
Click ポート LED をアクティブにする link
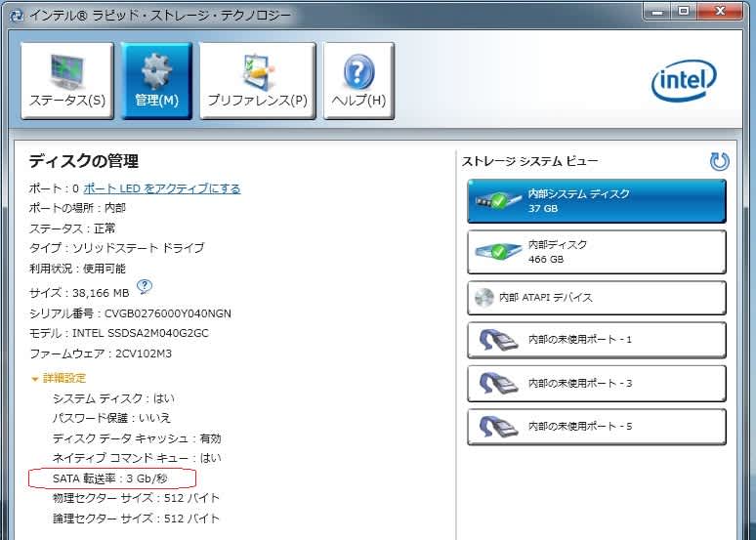coord(162,188)
